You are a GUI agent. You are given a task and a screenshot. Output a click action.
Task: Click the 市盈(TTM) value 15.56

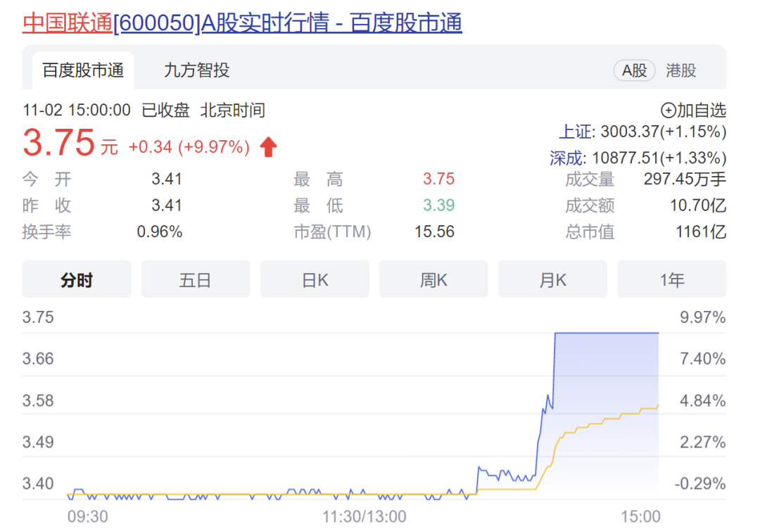tap(434, 232)
